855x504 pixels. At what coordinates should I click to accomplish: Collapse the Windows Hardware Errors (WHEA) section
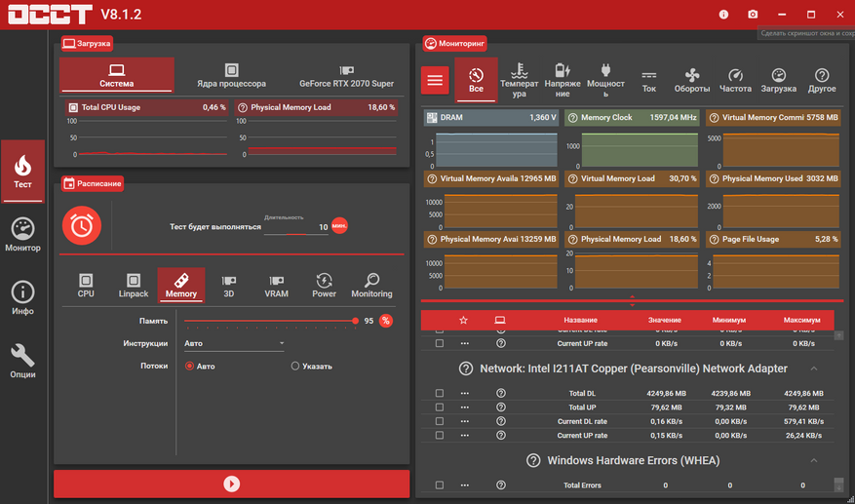[812, 460]
